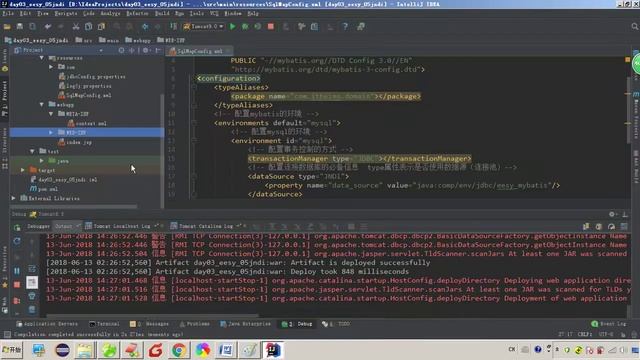640x360 pixels.
Task: Open the Problems tool window
Action: tap(195, 324)
